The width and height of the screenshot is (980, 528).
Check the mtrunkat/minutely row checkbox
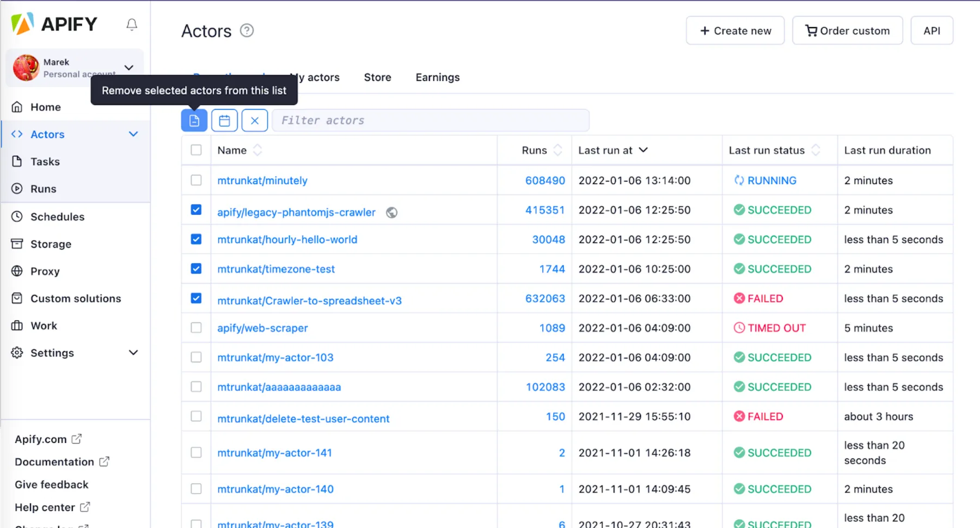[x=196, y=180]
